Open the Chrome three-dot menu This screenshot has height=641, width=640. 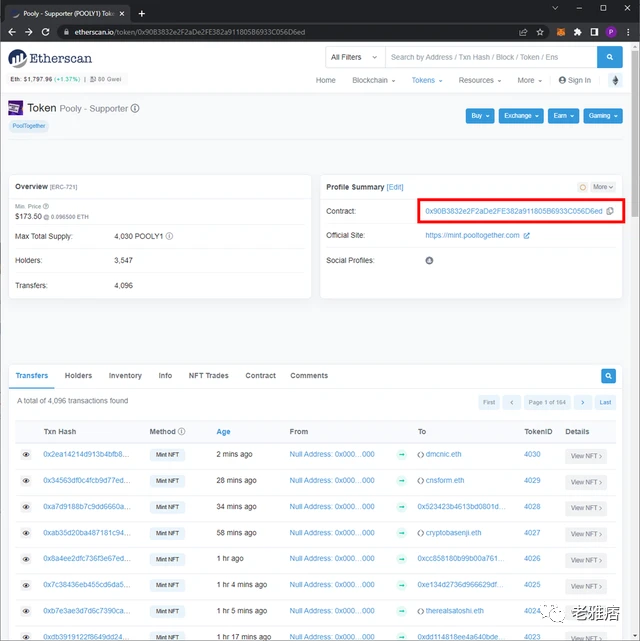pos(628,32)
